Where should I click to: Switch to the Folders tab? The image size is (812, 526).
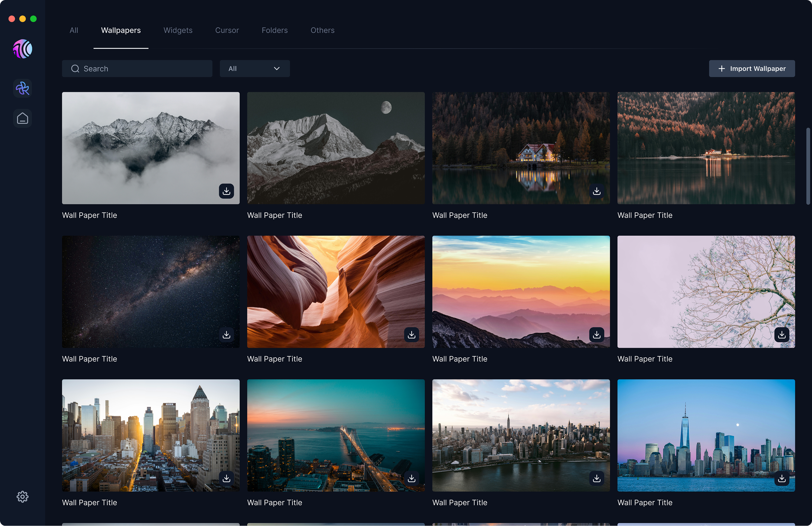(x=274, y=30)
